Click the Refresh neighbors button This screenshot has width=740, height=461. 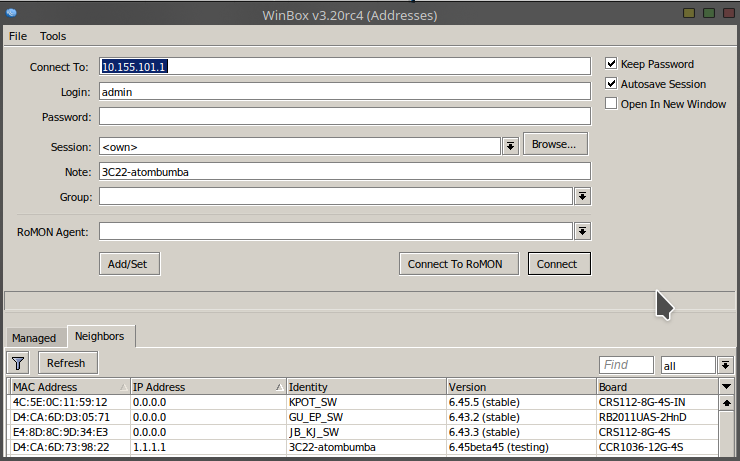66,363
